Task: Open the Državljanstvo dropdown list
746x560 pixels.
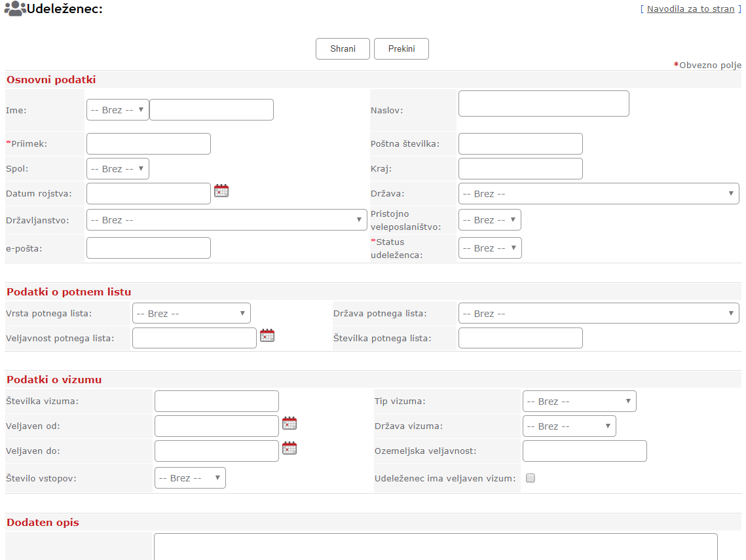Action: tap(227, 220)
